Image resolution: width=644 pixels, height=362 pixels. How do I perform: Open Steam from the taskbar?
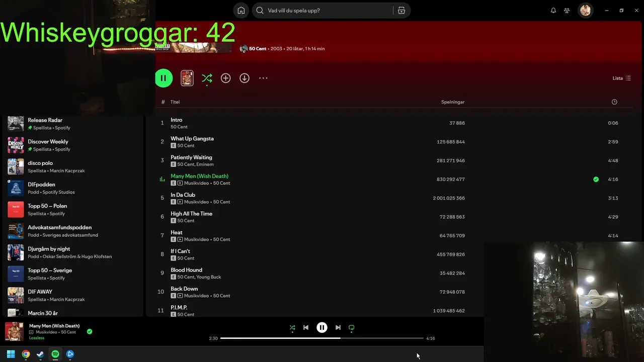tap(40, 354)
